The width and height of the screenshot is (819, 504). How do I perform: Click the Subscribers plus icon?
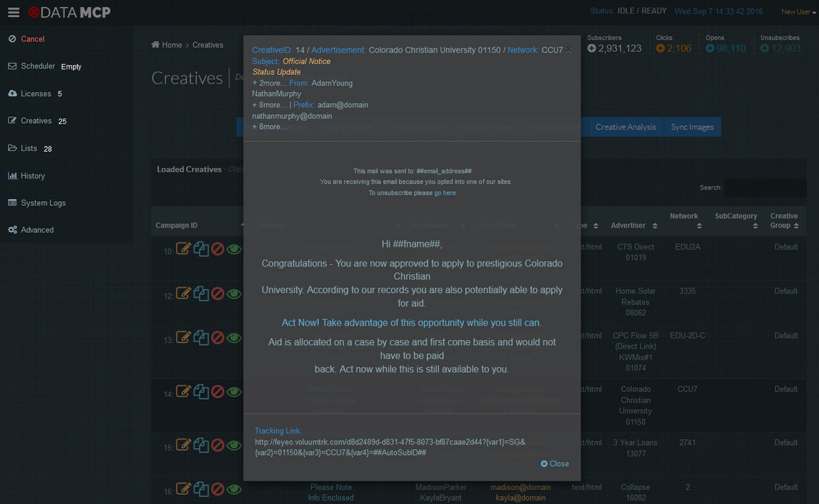tap(591, 49)
